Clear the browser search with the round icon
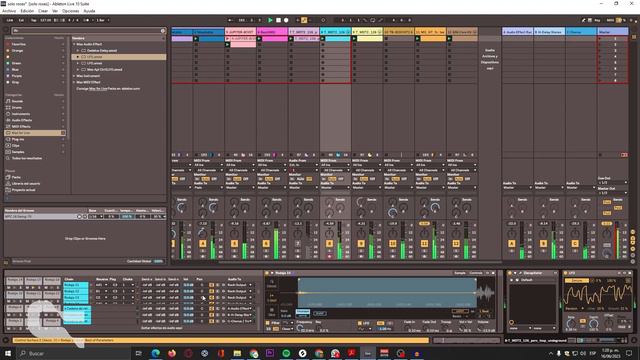 pos(163,31)
